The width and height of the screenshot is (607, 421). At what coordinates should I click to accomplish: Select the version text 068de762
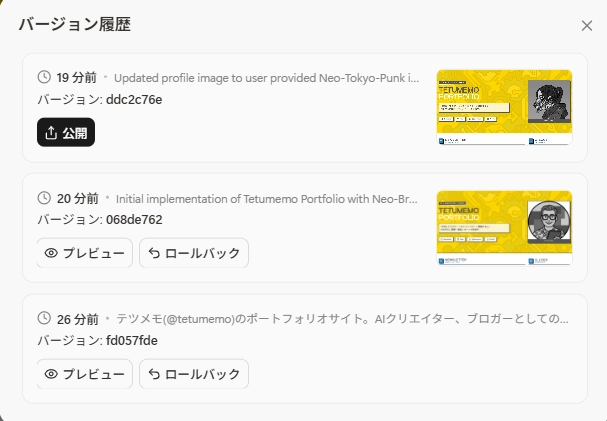pos(134,220)
